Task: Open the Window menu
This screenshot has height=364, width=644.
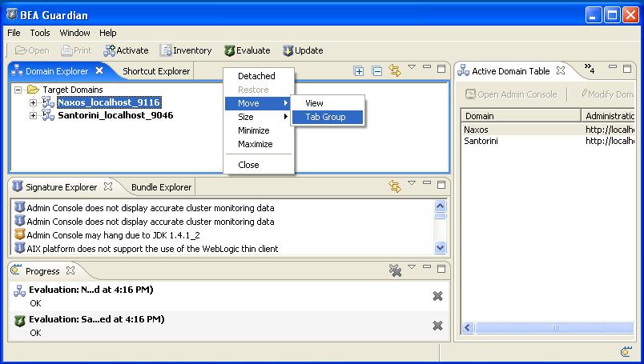Action: point(74,33)
